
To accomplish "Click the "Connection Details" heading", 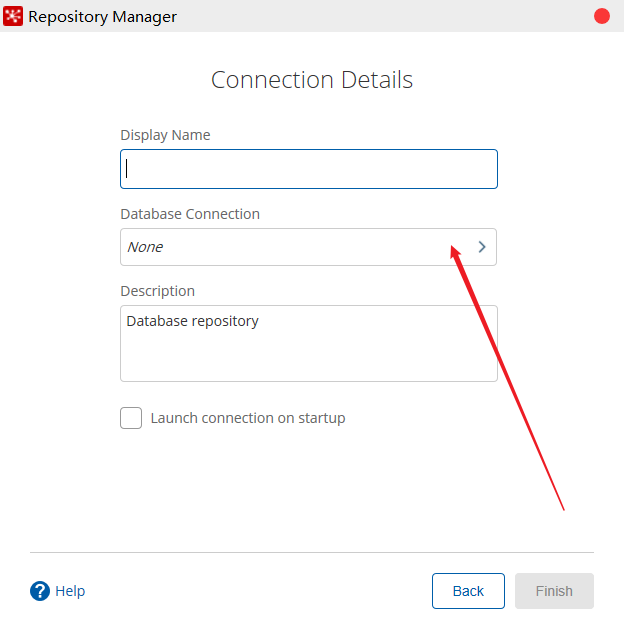I will click(x=312, y=80).
